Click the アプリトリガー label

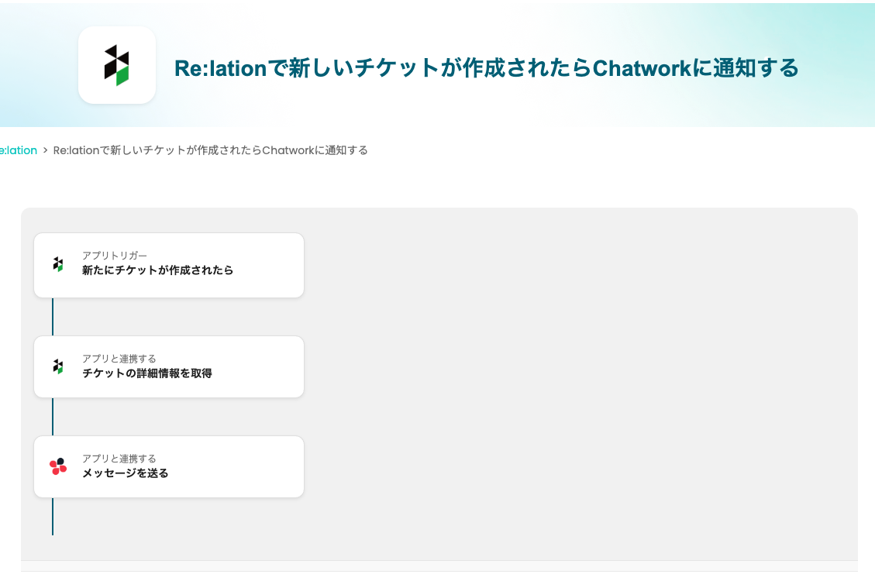pyautogui.click(x=115, y=256)
